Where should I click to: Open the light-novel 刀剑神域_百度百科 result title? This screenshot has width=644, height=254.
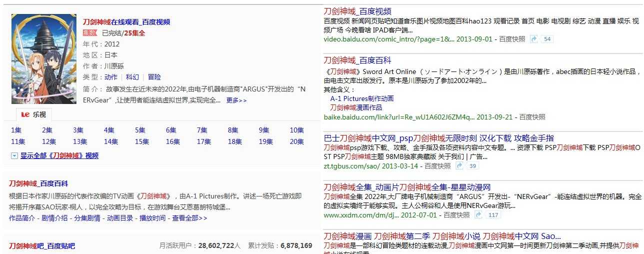(357, 60)
